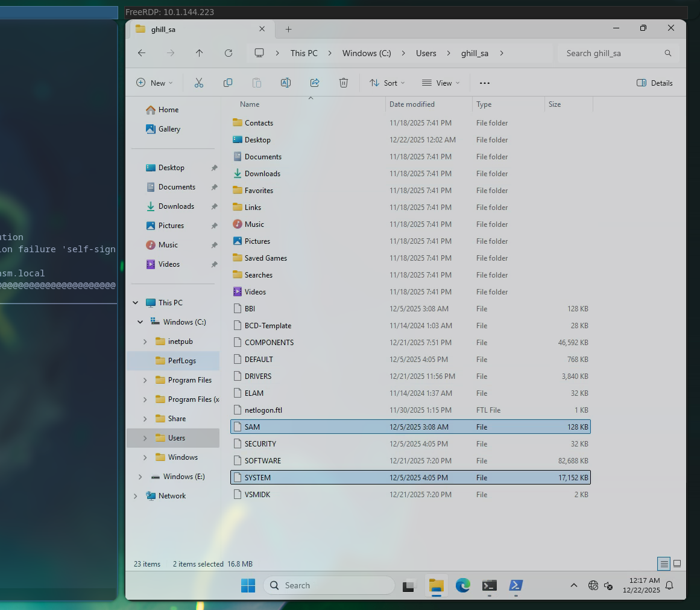The image size is (700, 610).
Task: Click the Copy icon in toolbar
Action: click(228, 83)
